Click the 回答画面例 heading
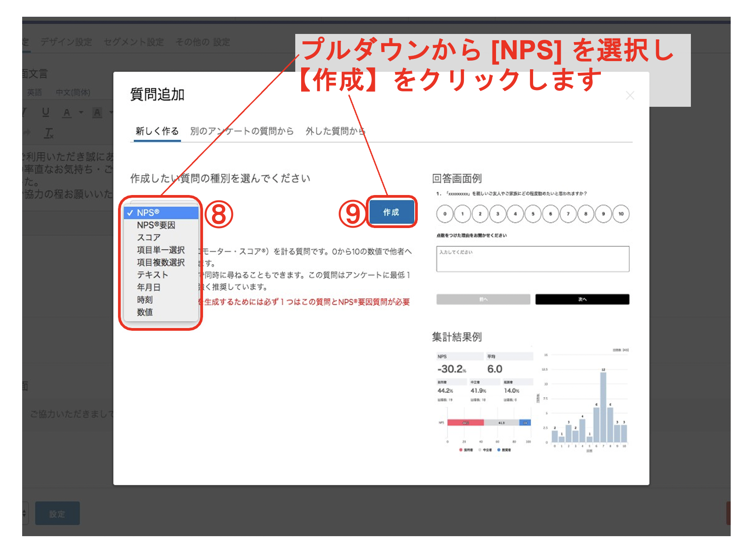 pyautogui.click(x=457, y=178)
